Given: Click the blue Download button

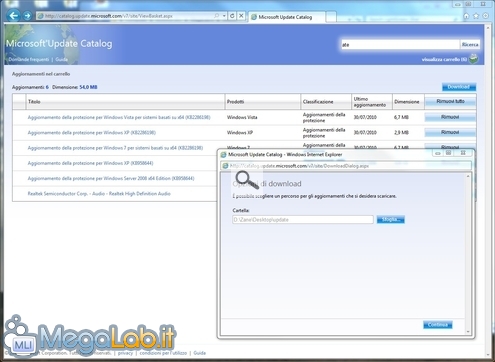Looking at the screenshot, I should pos(459,87).
